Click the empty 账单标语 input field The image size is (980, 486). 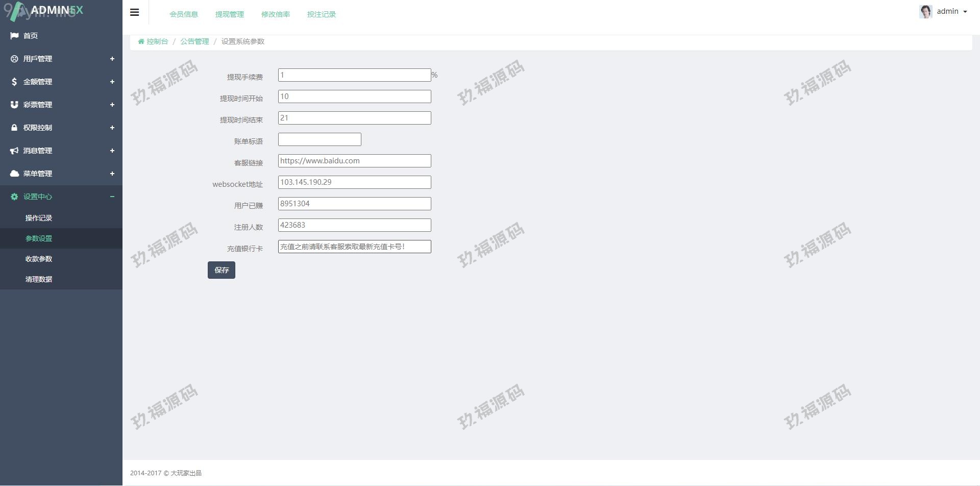(x=320, y=139)
